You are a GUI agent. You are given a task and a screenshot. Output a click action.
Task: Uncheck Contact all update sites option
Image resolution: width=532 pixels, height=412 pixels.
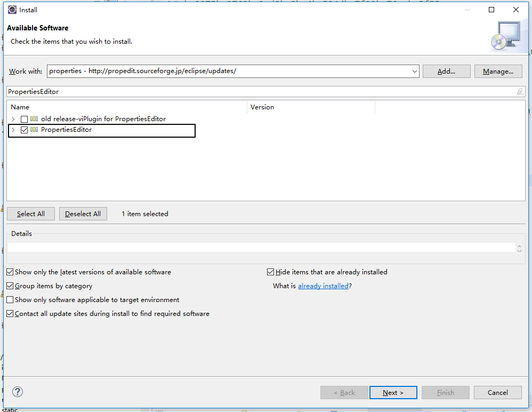[10, 314]
